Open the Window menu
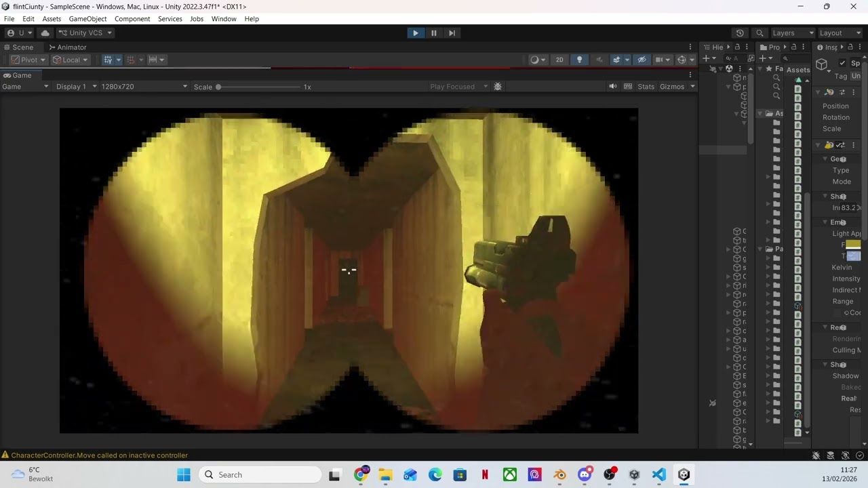This screenshot has width=868, height=488. click(224, 19)
